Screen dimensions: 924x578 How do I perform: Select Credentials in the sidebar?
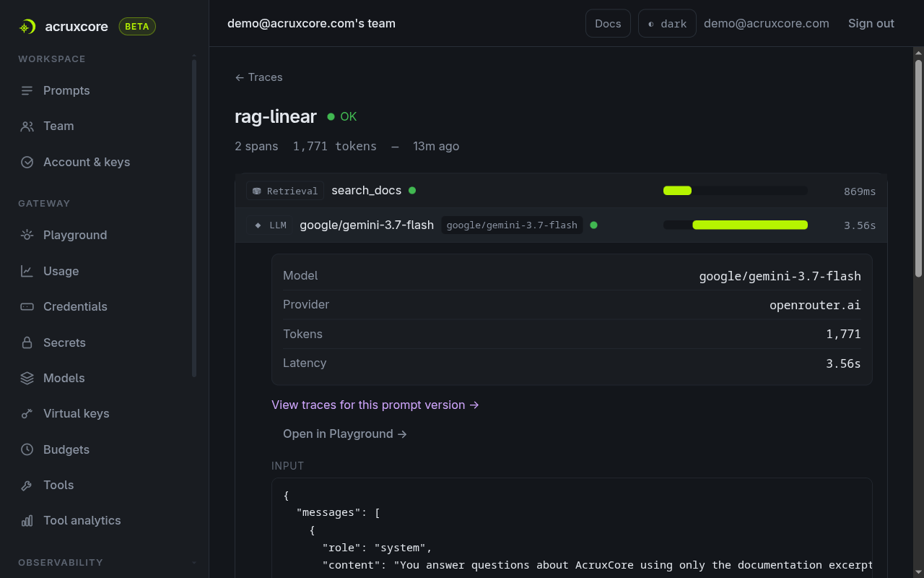[x=75, y=306]
